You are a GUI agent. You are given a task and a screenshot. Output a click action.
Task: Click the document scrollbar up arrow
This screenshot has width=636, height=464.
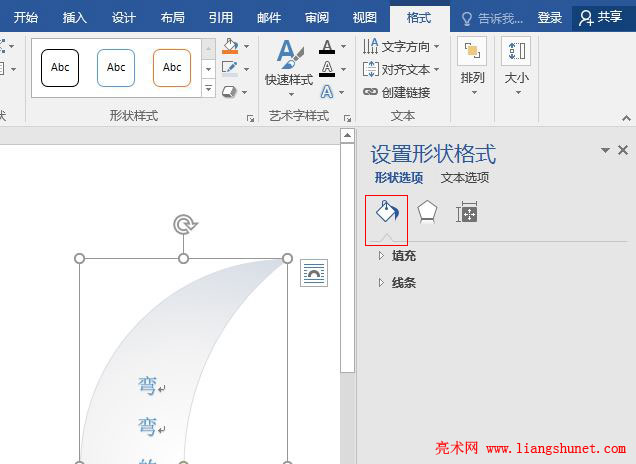point(347,135)
